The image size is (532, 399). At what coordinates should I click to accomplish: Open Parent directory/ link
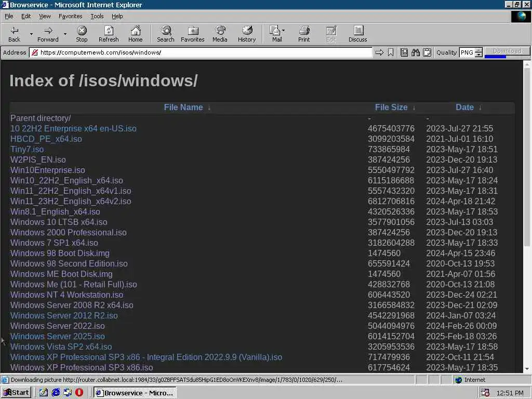coord(41,118)
